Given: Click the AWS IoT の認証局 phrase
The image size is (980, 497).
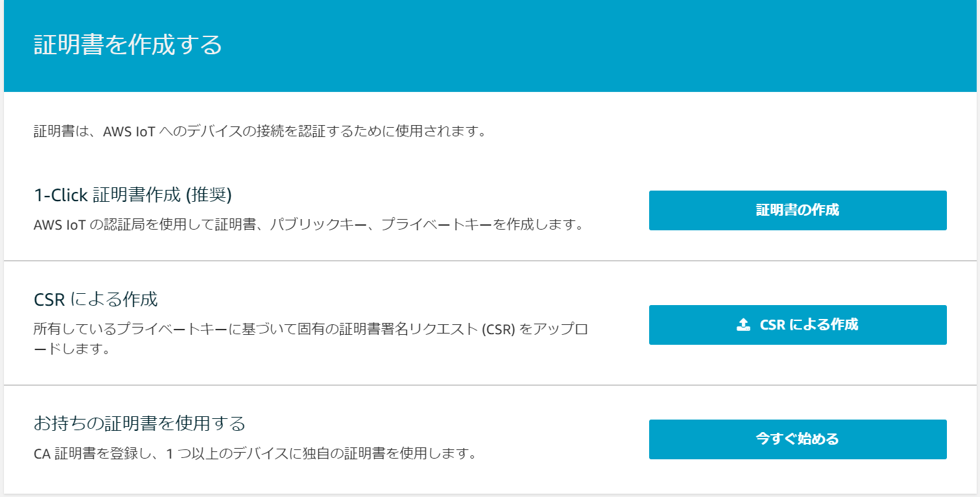Looking at the screenshot, I should [83, 225].
